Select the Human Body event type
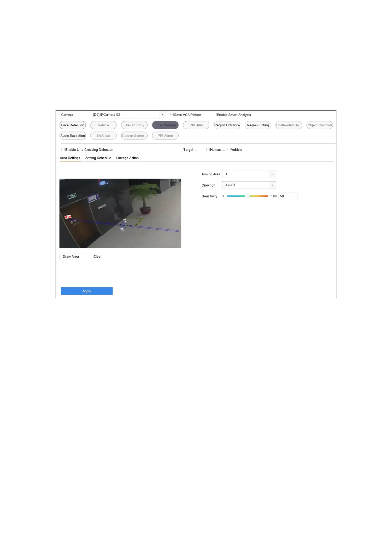This screenshot has height=554, width=392. click(x=134, y=125)
